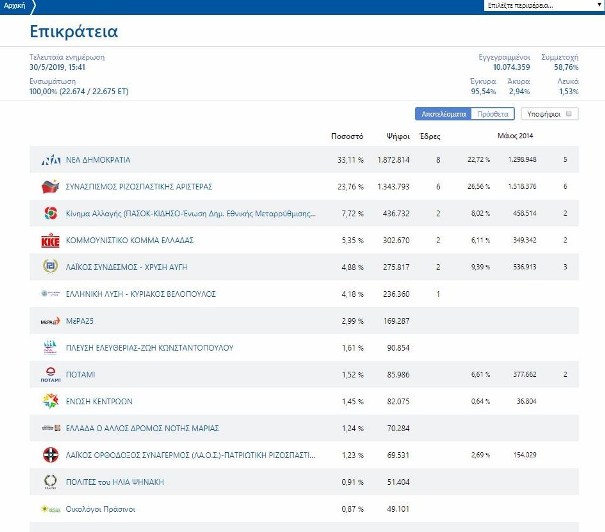605x532 pixels.
Task: Click the 236.360 votes value
Action: (x=396, y=294)
